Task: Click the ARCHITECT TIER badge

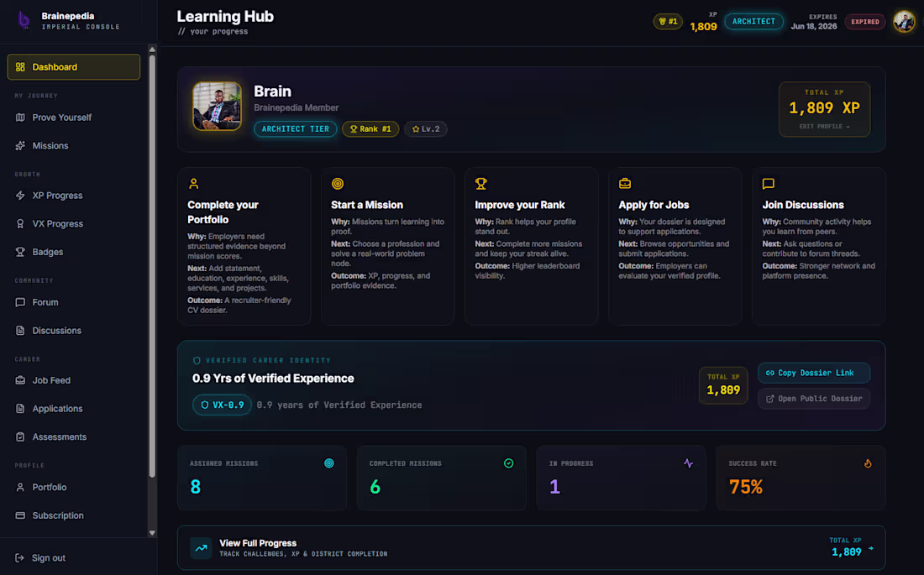Action: tap(295, 129)
